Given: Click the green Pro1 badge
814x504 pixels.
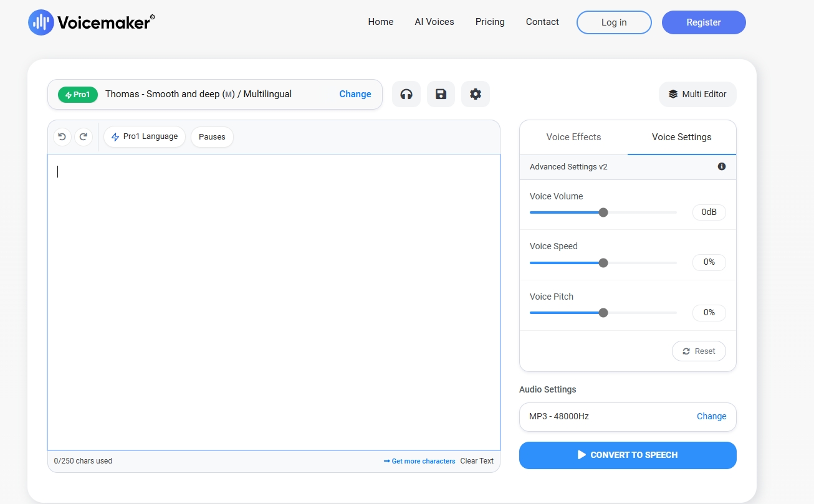Looking at the screenshot, I should tap(78, 95).
